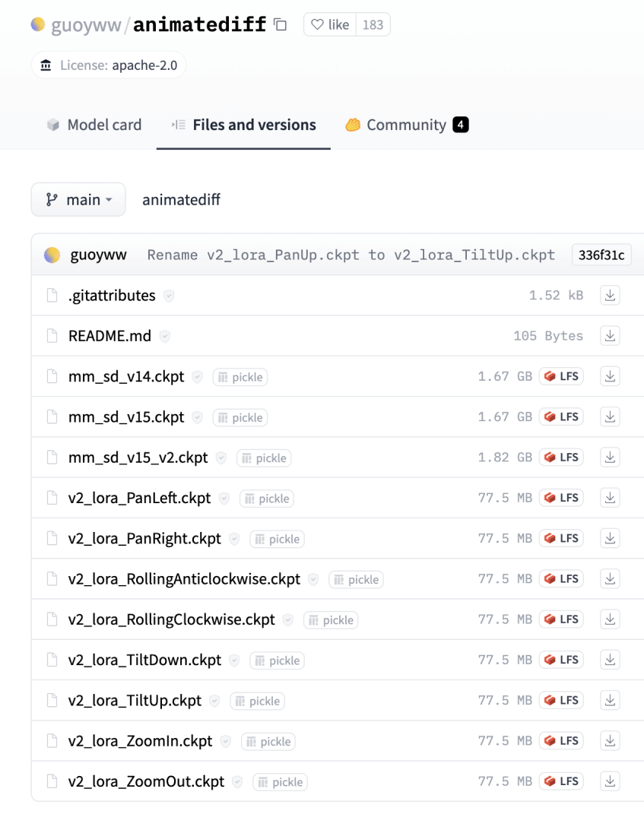
Task: Copy the model name with the copy icon
Action: (281, 25)
